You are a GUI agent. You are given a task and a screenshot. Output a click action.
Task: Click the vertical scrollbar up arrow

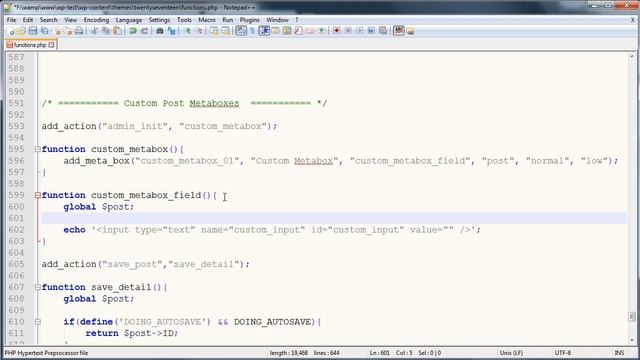(632, 56)
